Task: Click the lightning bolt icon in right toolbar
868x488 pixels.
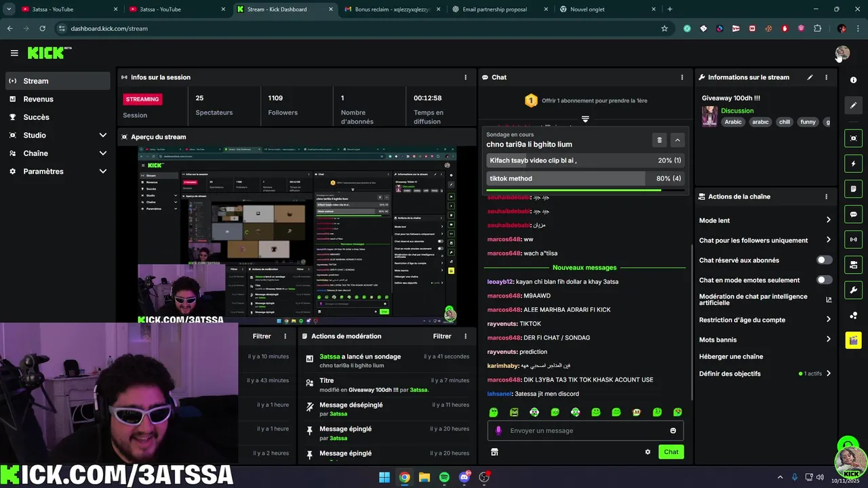Action: (x=853, y=163)
